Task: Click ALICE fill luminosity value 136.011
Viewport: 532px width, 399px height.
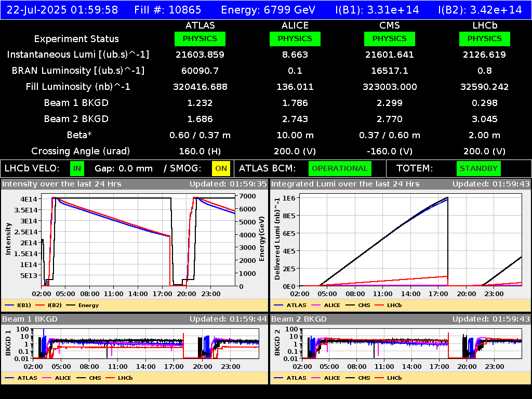Action: [x=295, y=87]
